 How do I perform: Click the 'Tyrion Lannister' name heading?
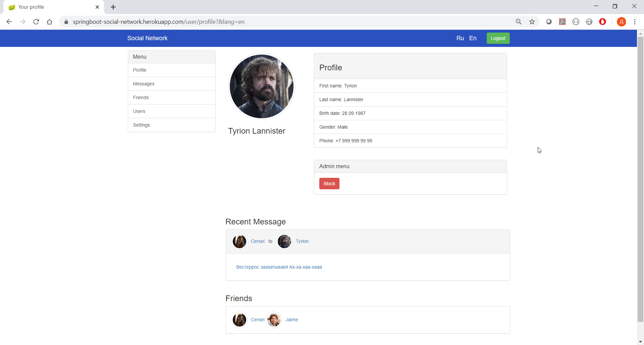tap(257, 131)
